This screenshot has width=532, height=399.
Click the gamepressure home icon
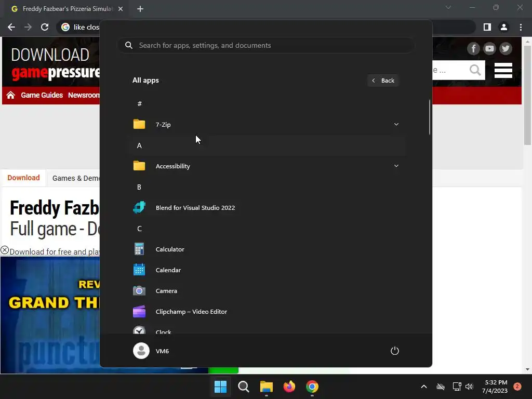coord(10,95)
